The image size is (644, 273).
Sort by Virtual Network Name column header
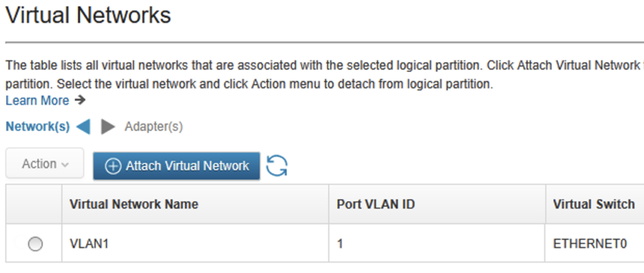(134, 204)
